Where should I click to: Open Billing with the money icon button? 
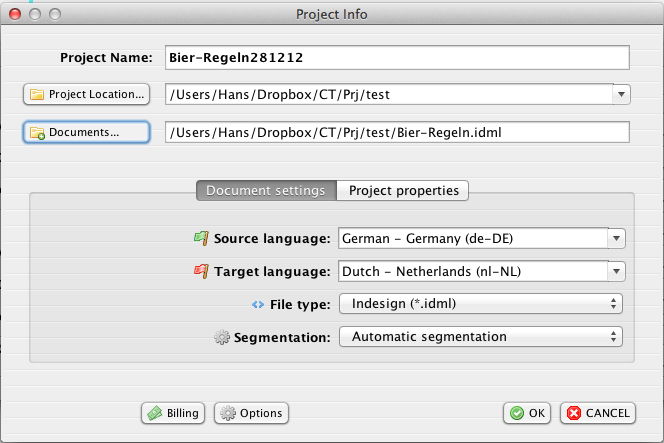[x=173, y=413]
